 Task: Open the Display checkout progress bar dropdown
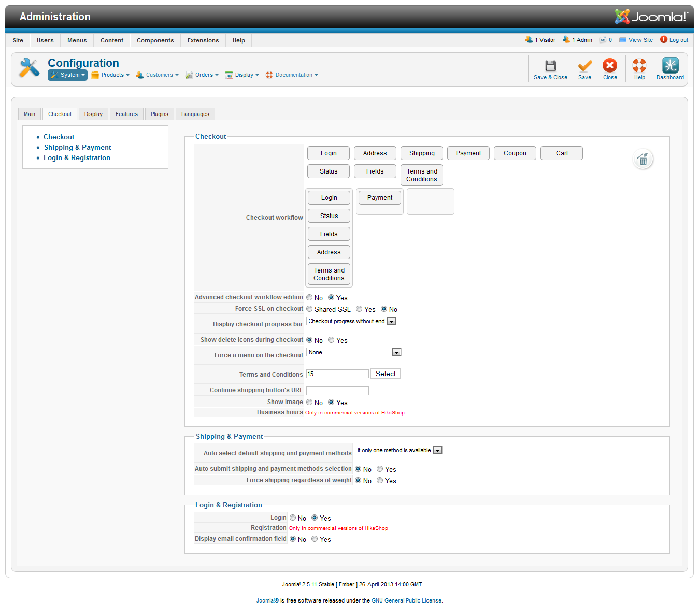351,321
